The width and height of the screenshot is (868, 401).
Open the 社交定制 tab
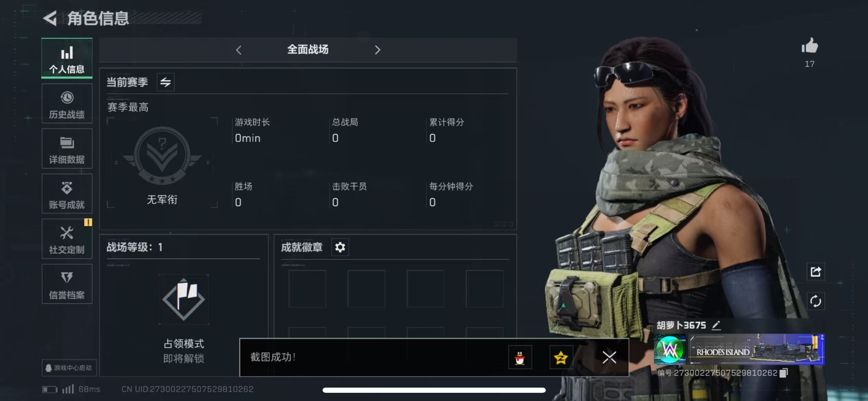pyautogui.click(x=67, y=239)
